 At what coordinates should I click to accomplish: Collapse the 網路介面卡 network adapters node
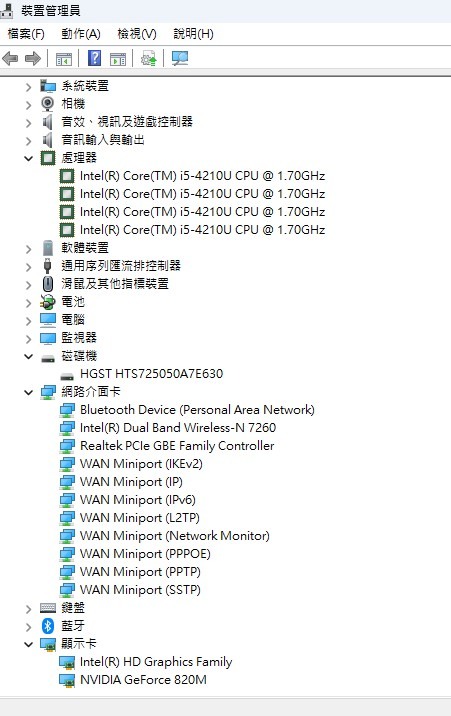pos(28,392)
